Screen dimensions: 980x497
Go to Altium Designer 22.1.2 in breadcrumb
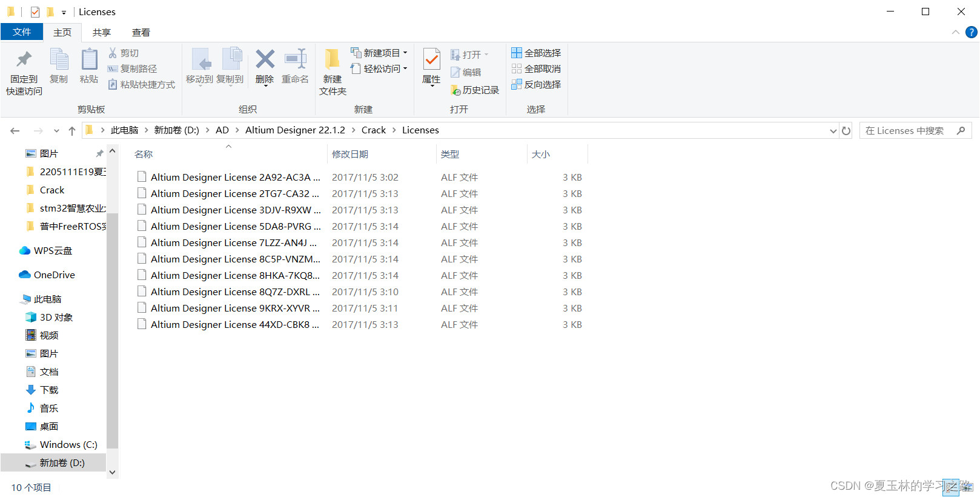click(295, 130)
